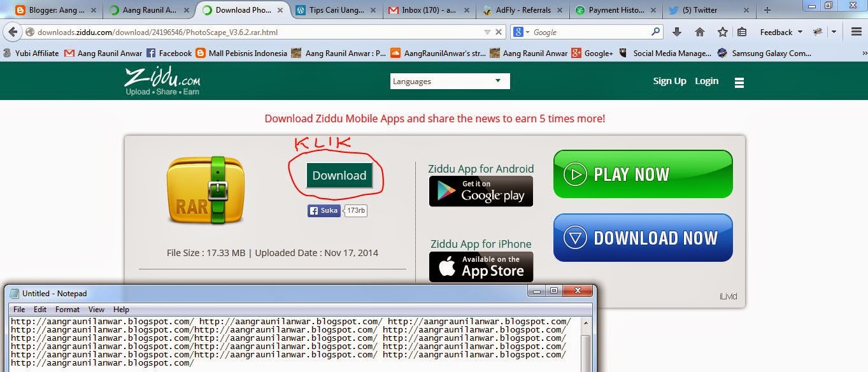This screenshot has width=868, height=372.
Task: Click the green Download button
Action: [x=339, y=175]
